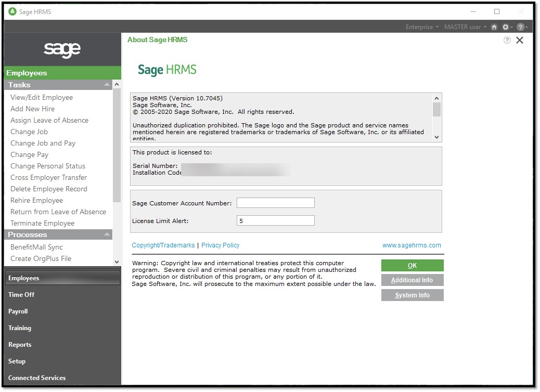Click the sidebar scroll up arrow
Screen dimensions: 540x392
[117, 84]
